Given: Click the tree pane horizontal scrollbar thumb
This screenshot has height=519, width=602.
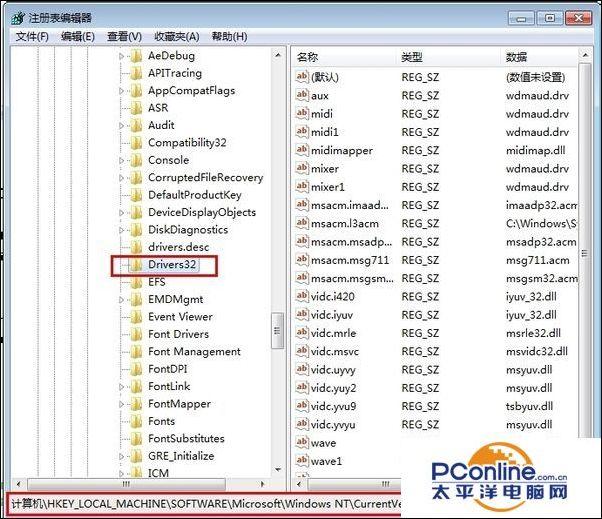Looking at the screenshot, I should (x=126, y=484).
